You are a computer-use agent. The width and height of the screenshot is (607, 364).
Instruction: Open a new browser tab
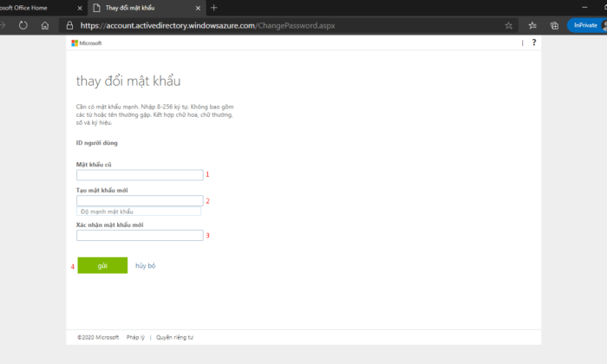coord(213,7)
